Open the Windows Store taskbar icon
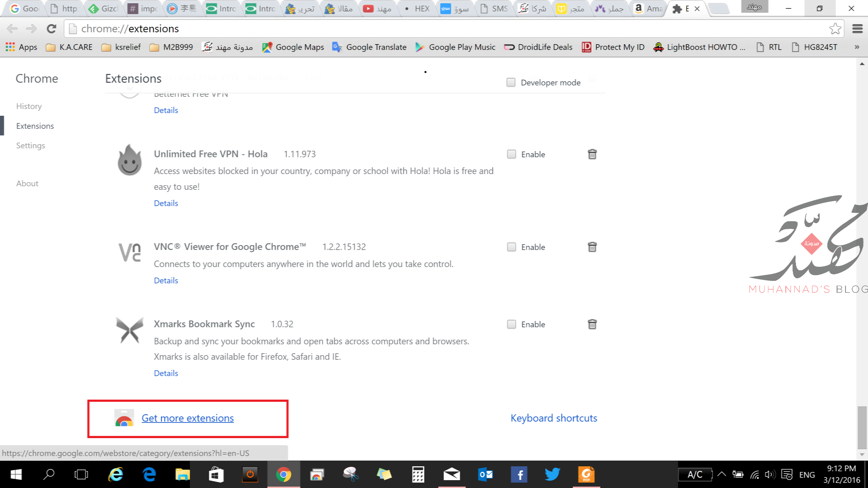868x488 pixels. point(216,474)
